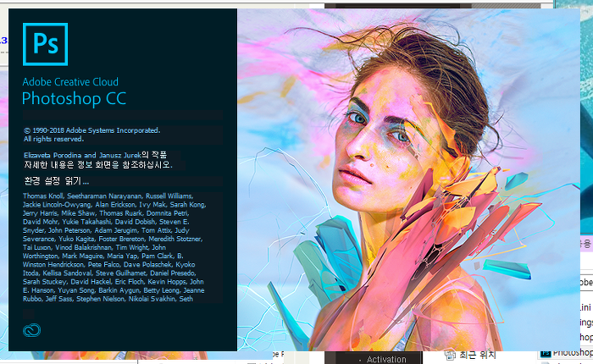Viewport: 593px width, 364px height.
Task: Click the Creative Cloud logo icon
Action: pos(32,330)
